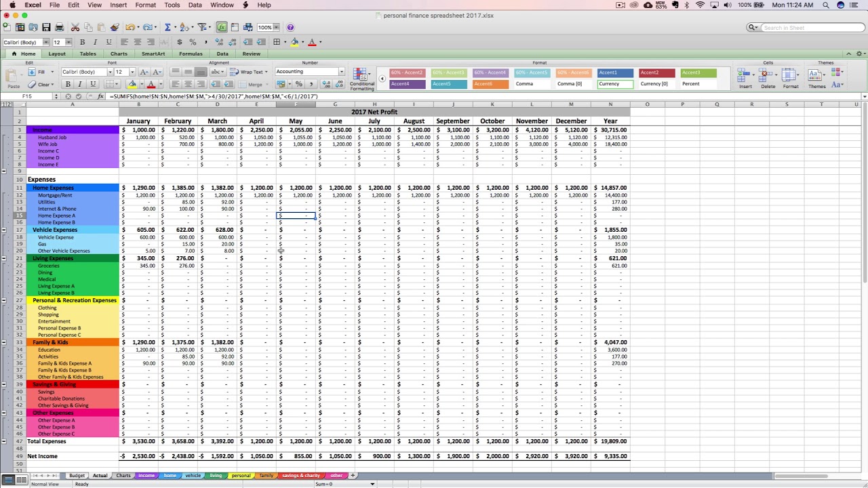The width and height of the screenshot is (868, 488).
Task: Switch to the Budget sheet tab
Action: pos(77,476)
